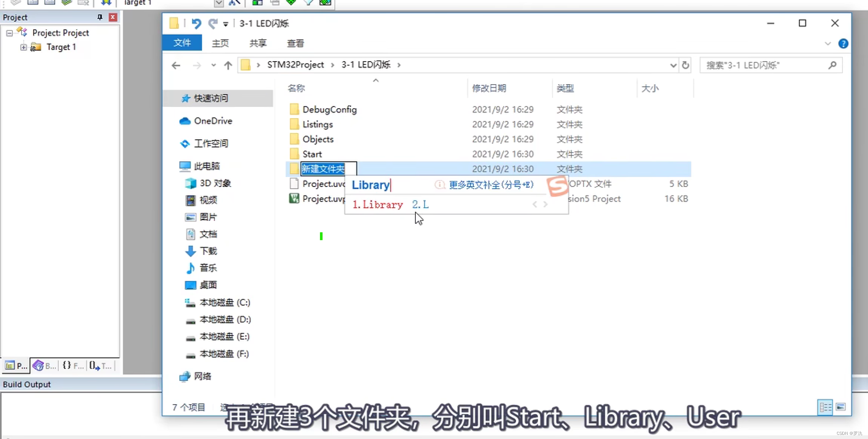Pin the Project panel with pushpin
This screenshot has height=439, width=868.
tap(100, 17)
